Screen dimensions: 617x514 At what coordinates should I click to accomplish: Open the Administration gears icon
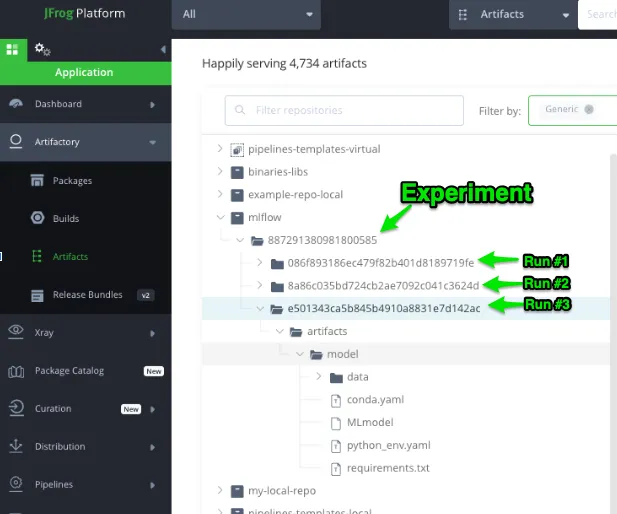coord(42,50)
